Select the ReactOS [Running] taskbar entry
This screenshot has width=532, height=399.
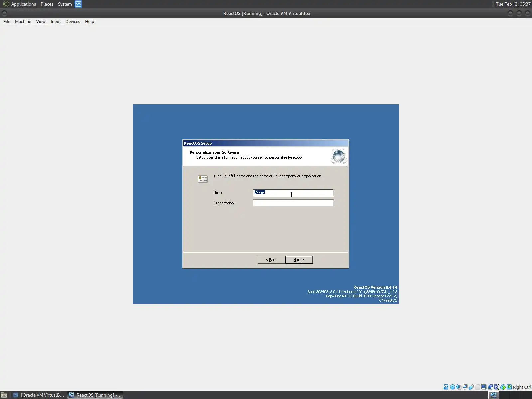(95, 395)
